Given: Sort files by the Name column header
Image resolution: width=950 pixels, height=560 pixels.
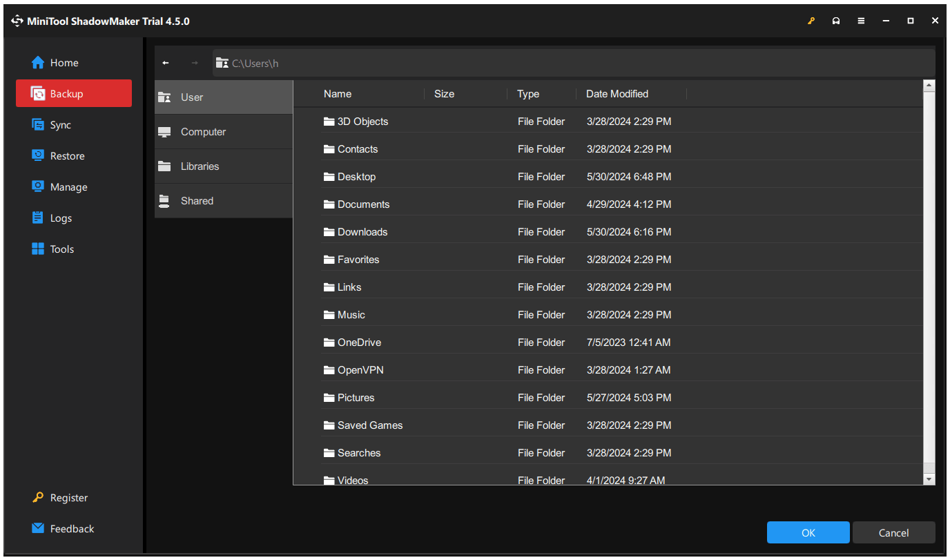Looking at the screenshot, I should coord(338,94).
